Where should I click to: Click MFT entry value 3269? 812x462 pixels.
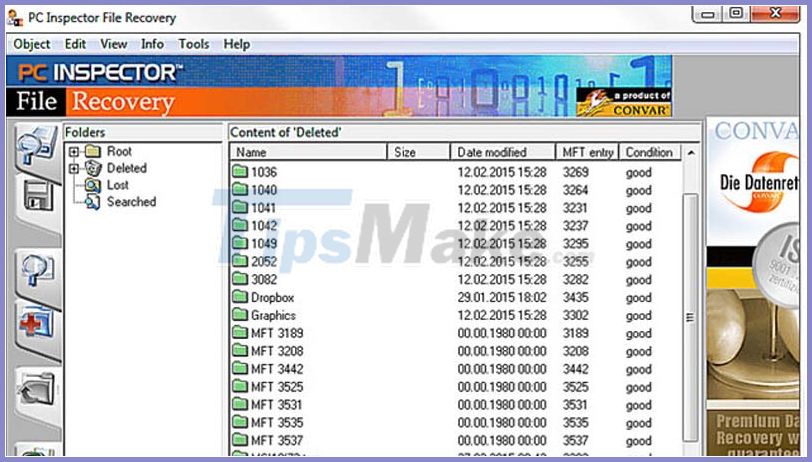point(575,172)
